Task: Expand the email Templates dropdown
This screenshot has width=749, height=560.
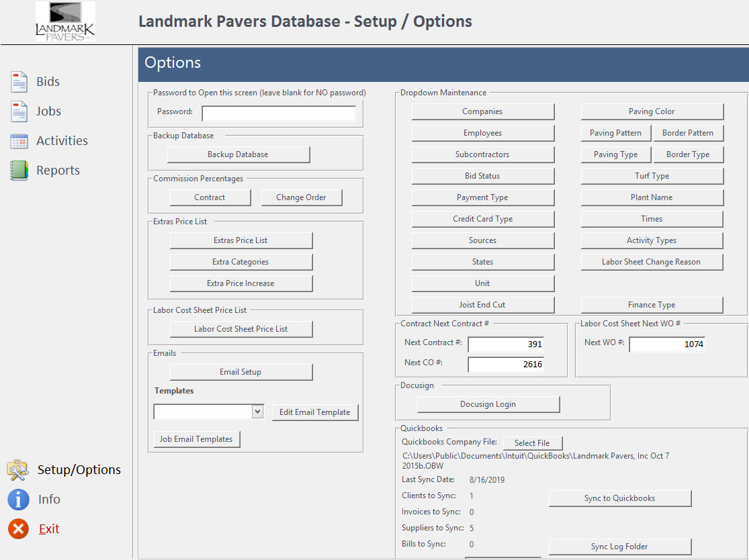Action: [257, 412]
